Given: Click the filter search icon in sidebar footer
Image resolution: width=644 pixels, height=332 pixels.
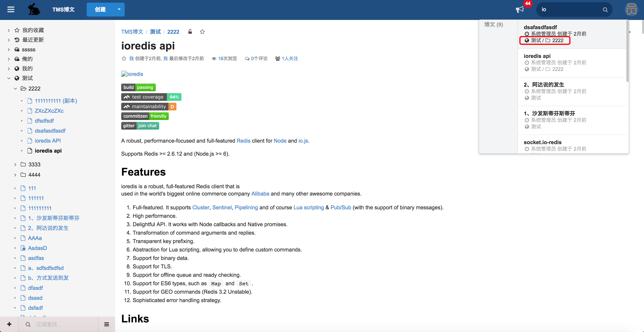Looking at the screenshot, I should tap(28, 324).
